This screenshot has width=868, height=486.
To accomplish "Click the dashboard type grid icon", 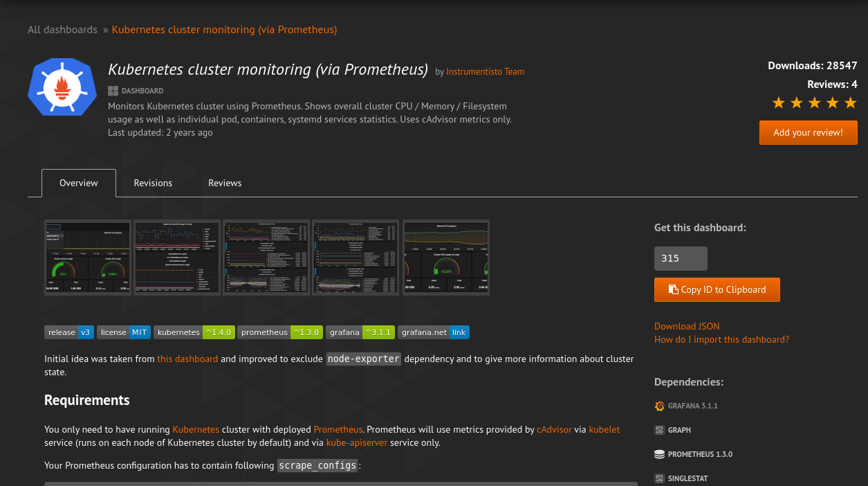I will pyautogui.click(x=113, y=91).
